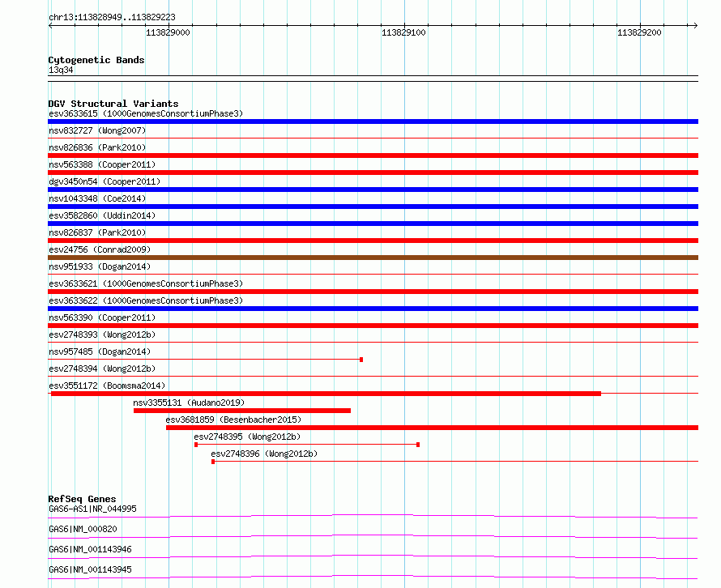Click the esv2748395 (Wong2012b) label
Viewport: 721px width, 588px height.
click(247, 437)
